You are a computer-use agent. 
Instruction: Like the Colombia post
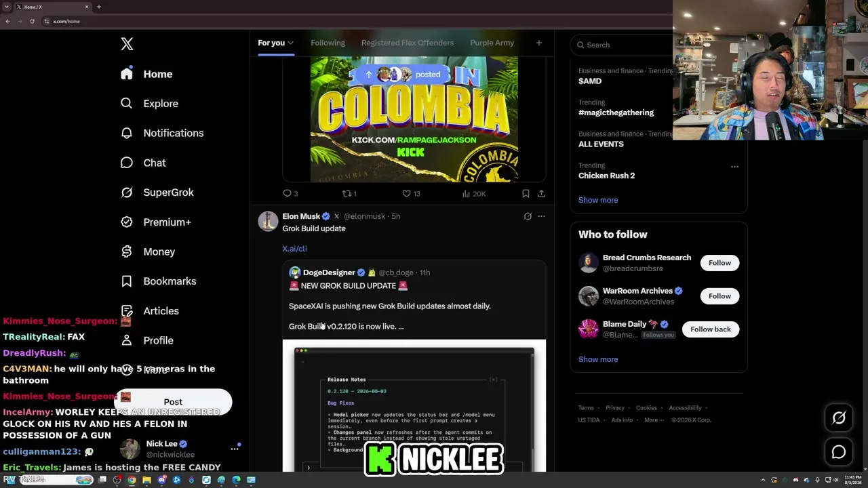point(411,194)
